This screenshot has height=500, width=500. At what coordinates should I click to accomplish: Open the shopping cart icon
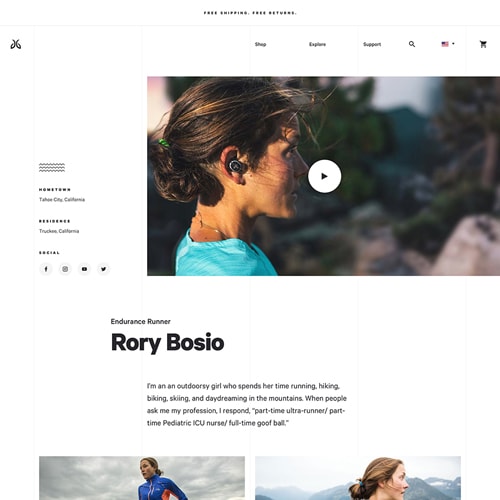[483, 44]
